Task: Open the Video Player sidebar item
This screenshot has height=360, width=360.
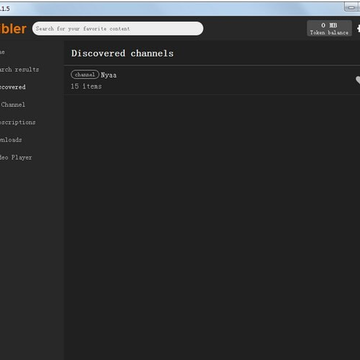Action: pyautogui.click(x=16, y=157)
